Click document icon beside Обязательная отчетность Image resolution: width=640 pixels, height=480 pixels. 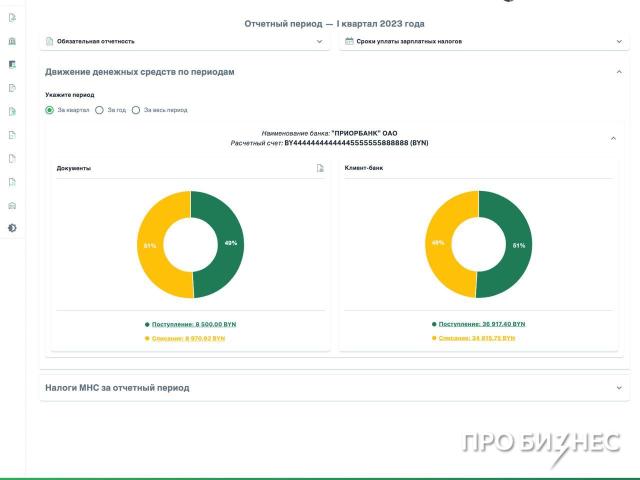pyautogui.click(x=49, y=41)
